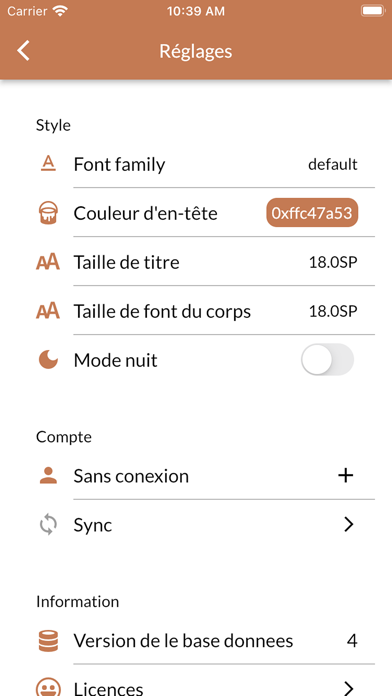The width and height of the screenshot is (392, 696).
Task: Select the 0xffc47a53 header color swatch
Action: [x=312, y=213]
